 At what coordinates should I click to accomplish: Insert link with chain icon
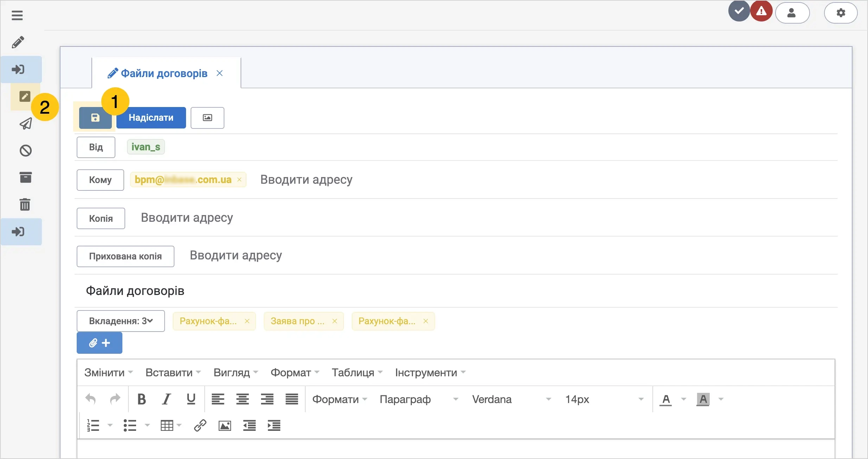point(200,426)
